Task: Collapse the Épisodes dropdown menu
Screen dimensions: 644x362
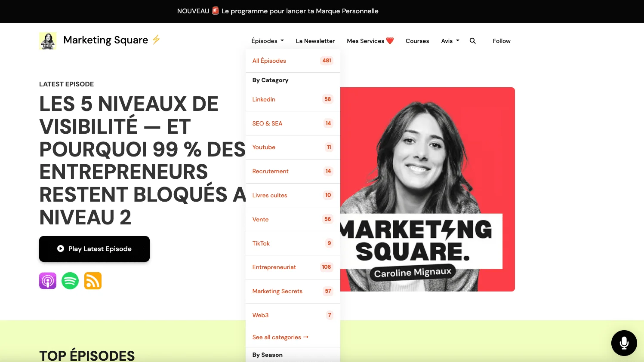Action: coord(268,41)
